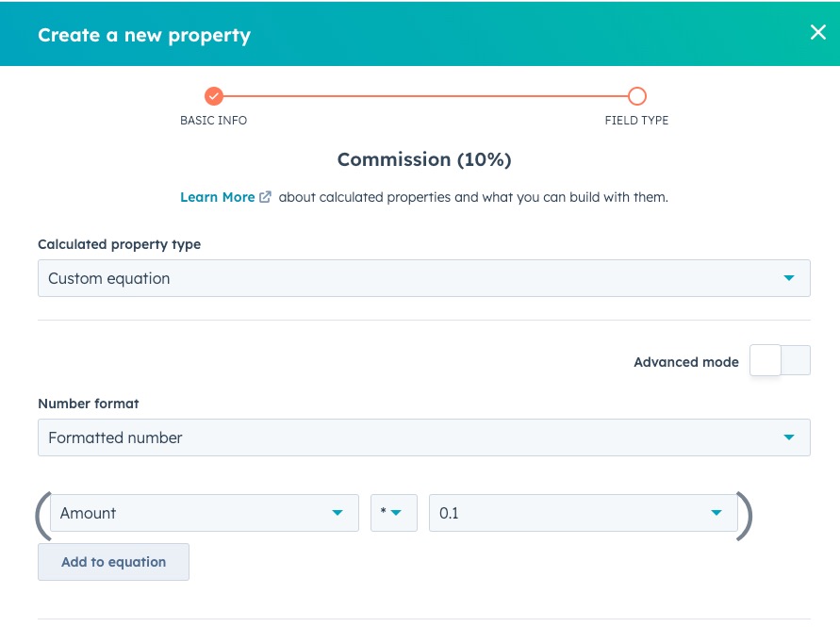Close the Create a new property dialog
Viewport: 840px width, 627px height.
pos(817,33)
